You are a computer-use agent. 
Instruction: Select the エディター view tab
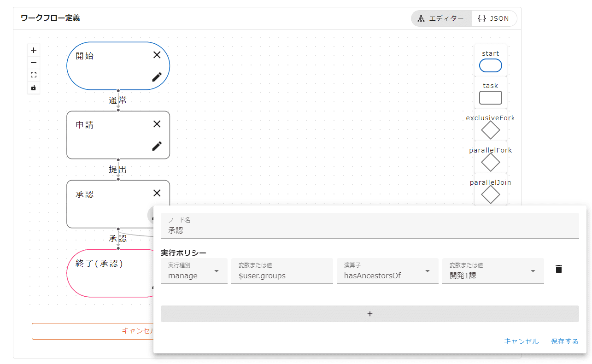[441, 18]
